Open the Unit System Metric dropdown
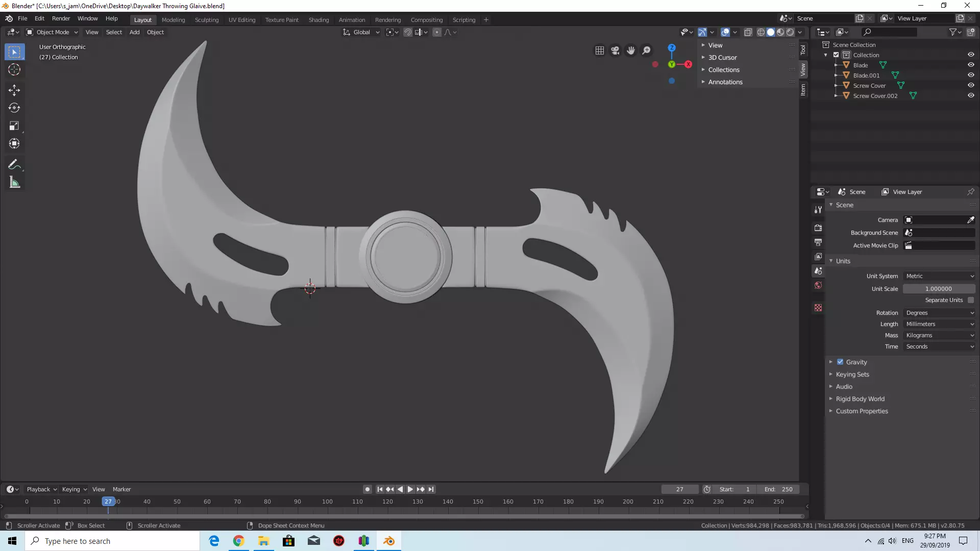This screenshot has width=980, height=551. click(x=939, y=276)
